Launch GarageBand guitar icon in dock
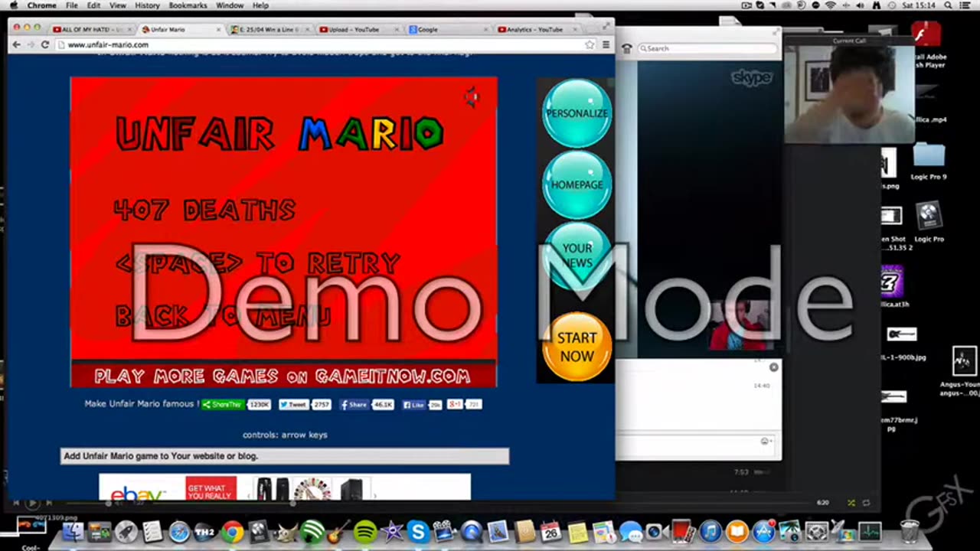Image resolution: width=980 pixels, height=551 pixels. [338, 531]
